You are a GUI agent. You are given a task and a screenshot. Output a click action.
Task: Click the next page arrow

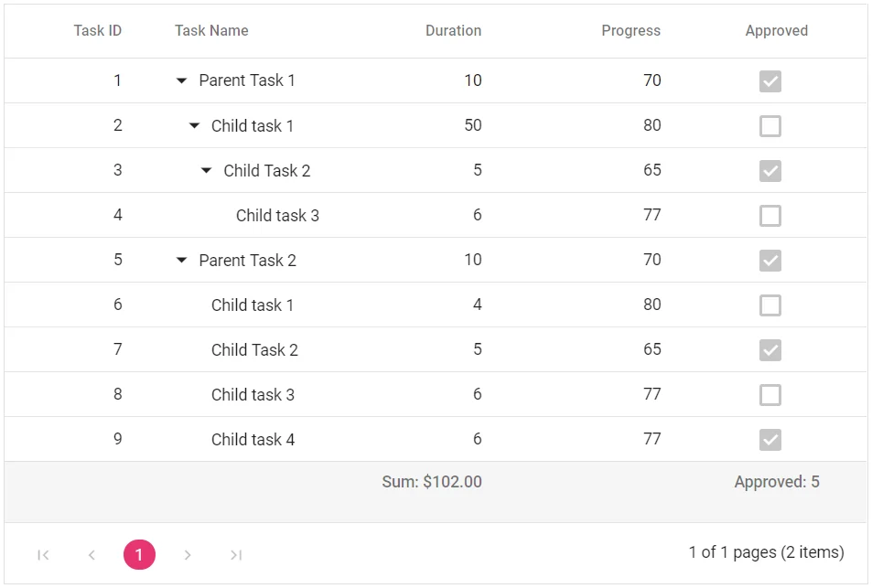tap(188, 554)
